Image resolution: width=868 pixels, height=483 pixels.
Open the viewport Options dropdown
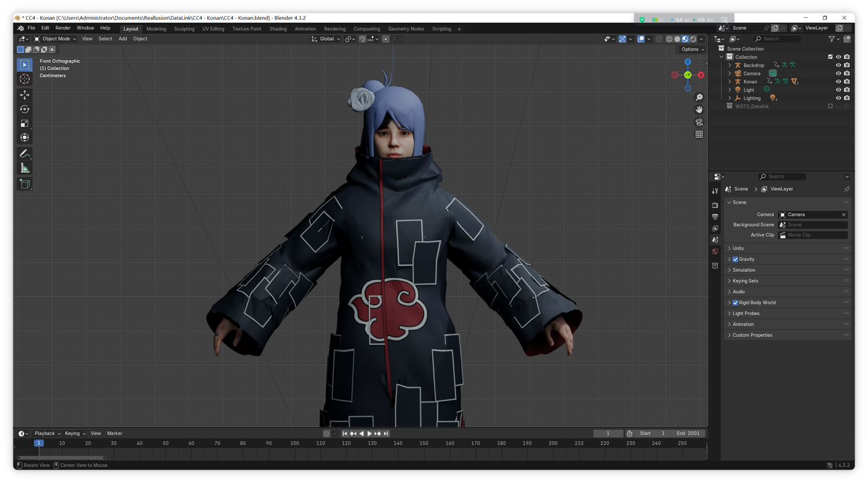coord(693,50)
